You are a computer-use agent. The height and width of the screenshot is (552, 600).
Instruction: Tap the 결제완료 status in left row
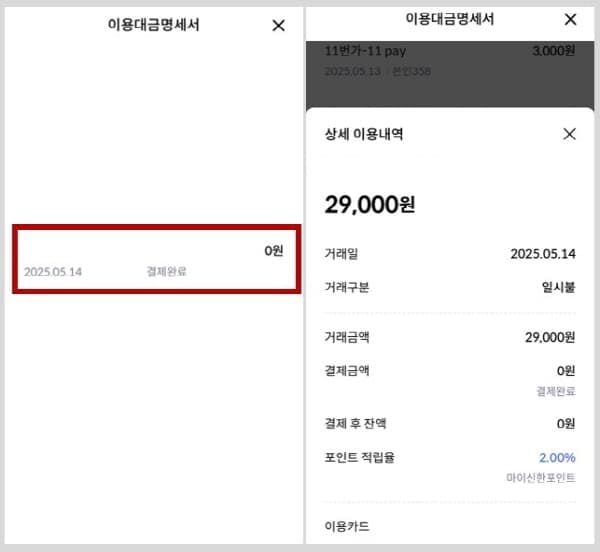[166, 271]
